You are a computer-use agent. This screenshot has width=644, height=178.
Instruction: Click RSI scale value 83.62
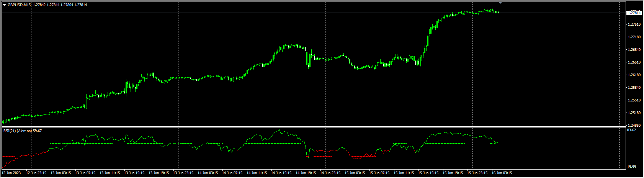coord(631,130)
